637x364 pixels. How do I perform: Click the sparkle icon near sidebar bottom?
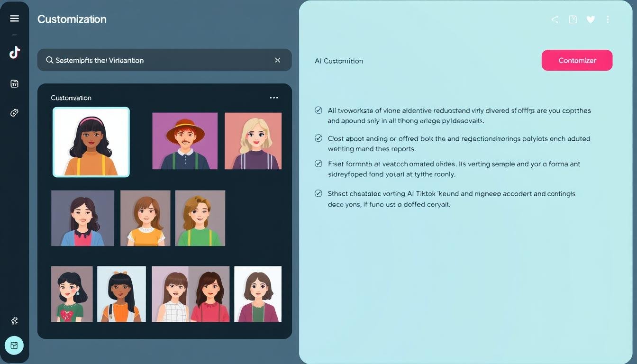14,321
